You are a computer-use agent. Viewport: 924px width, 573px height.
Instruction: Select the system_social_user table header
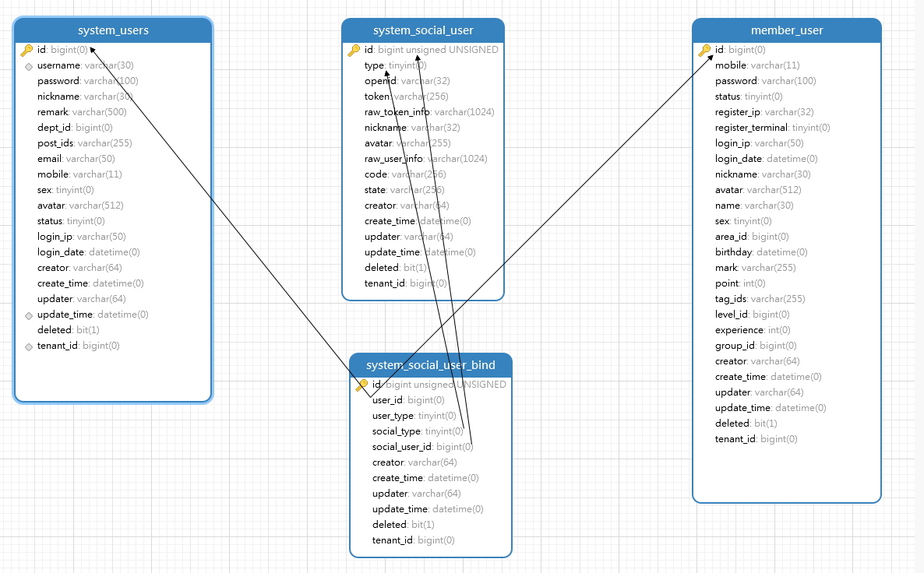click(423, 30)
